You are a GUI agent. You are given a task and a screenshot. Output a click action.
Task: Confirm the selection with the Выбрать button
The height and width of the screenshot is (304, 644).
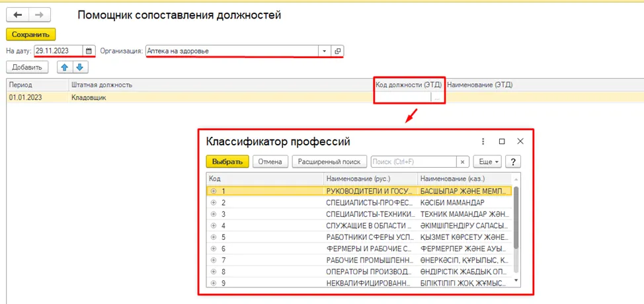tap(227, 162)
